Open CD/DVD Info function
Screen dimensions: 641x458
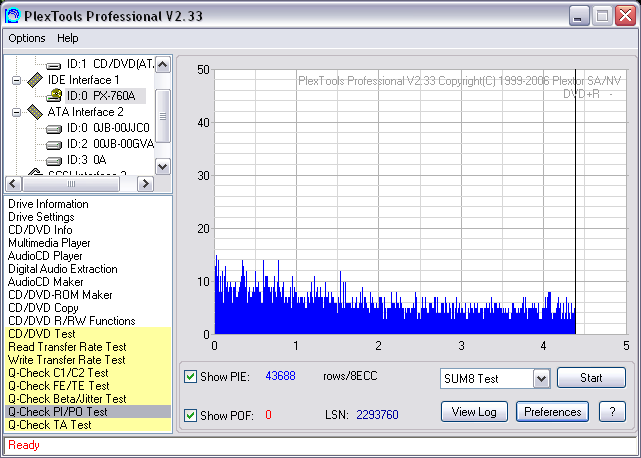pyautogui.click(x=40, y=230)
